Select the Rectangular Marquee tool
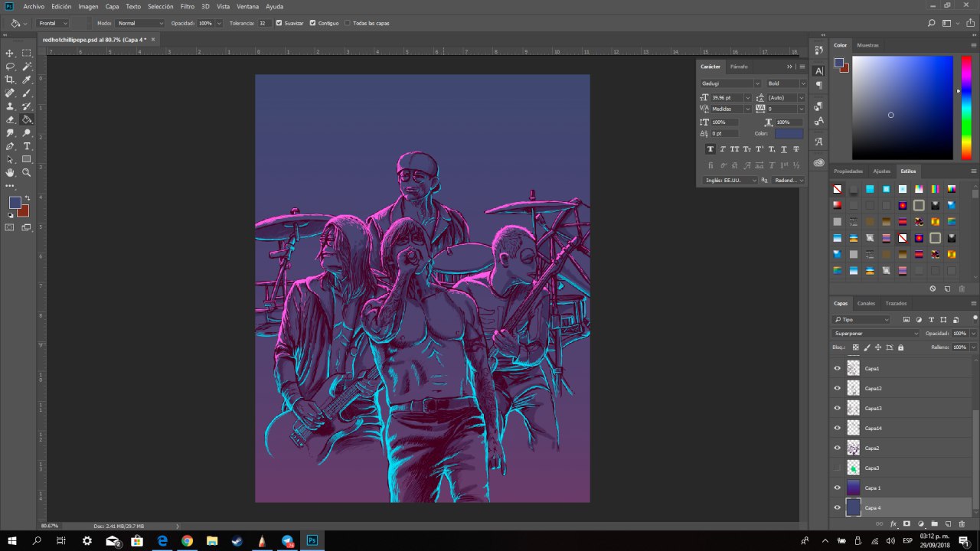 [x=27, y=53]
